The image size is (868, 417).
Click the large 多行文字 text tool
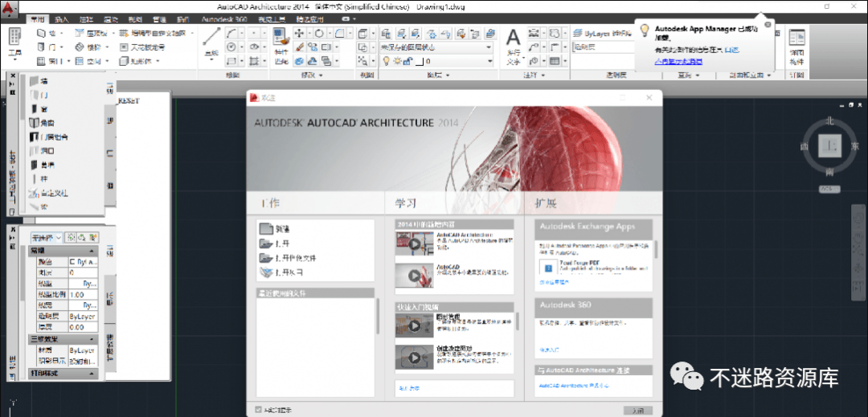coord(514,47)
